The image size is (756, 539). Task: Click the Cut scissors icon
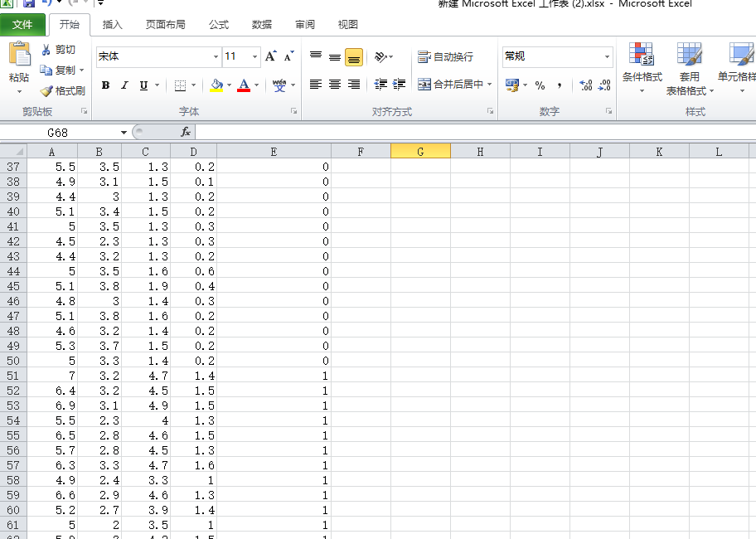tap(46, 50)
